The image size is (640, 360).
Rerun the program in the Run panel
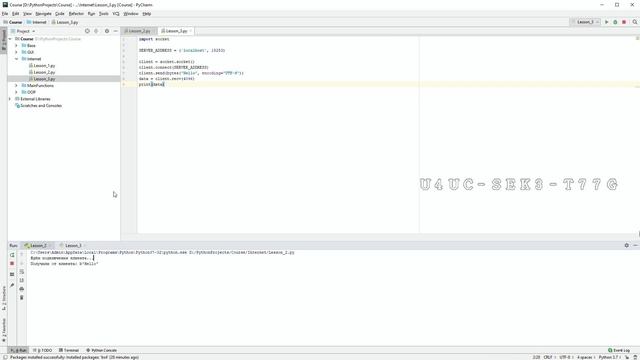coord(12,255)
